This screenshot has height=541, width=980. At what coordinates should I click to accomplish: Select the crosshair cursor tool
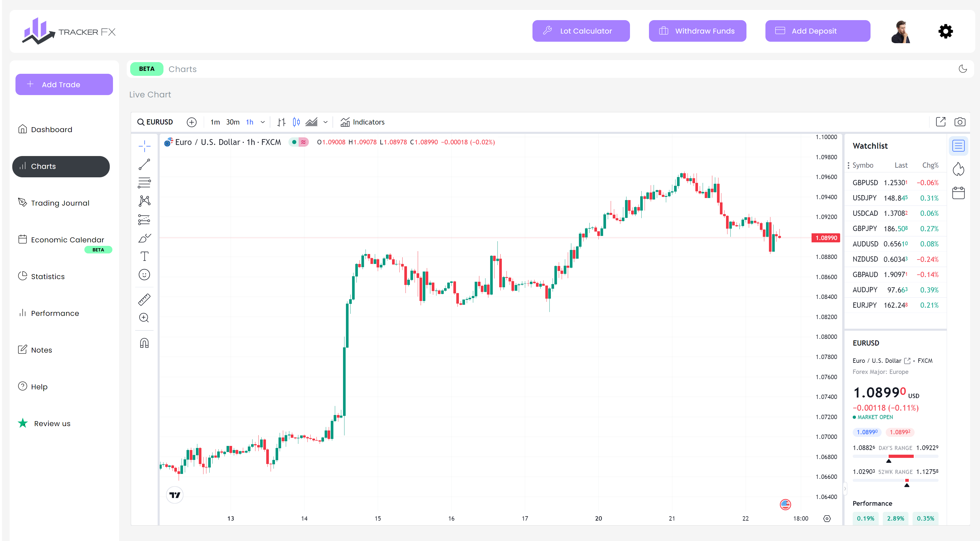coord(145,146)
